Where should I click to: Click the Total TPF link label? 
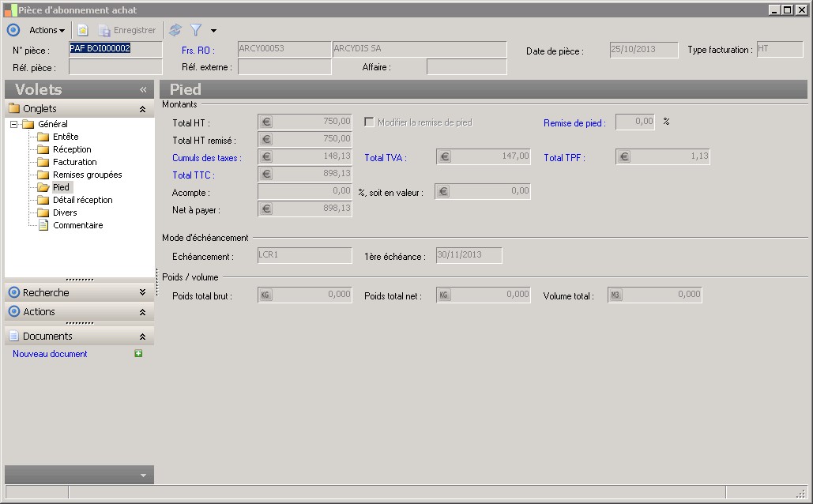pos(564,158)
